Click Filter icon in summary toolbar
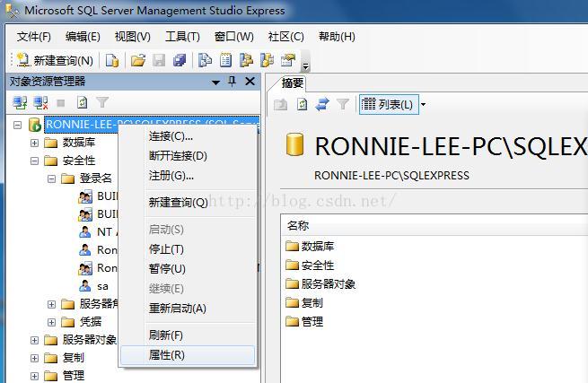The width and height of the screenshot is (588, 383). pos(343,104)
